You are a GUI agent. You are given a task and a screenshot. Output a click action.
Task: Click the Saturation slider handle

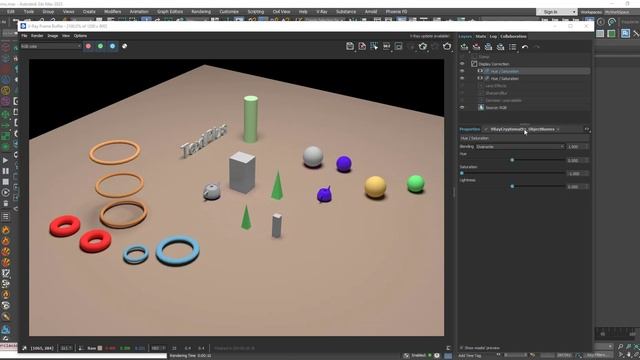click(x=462, y=173)
